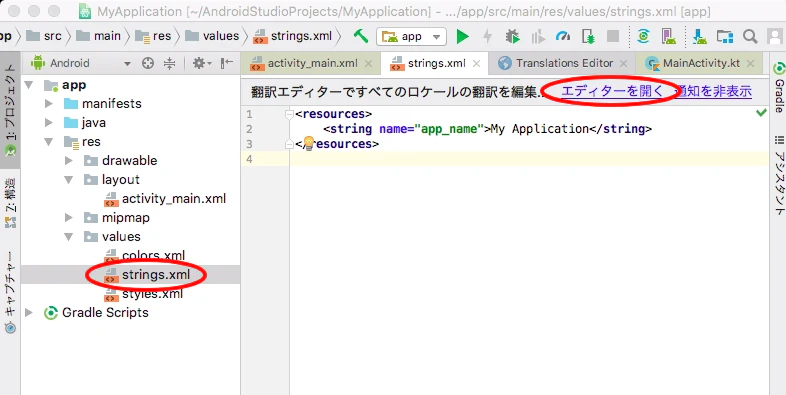Collapse the layout folder

pos(69,180)
